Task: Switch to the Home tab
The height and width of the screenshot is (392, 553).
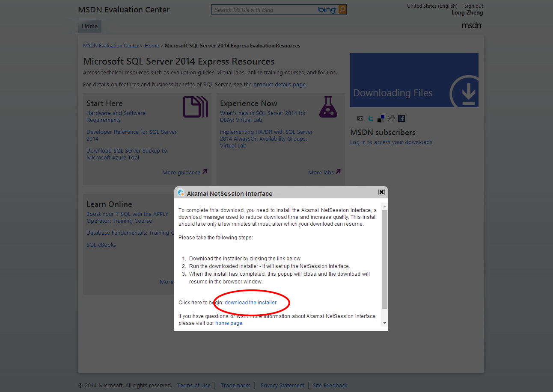Action: [89, 26]
